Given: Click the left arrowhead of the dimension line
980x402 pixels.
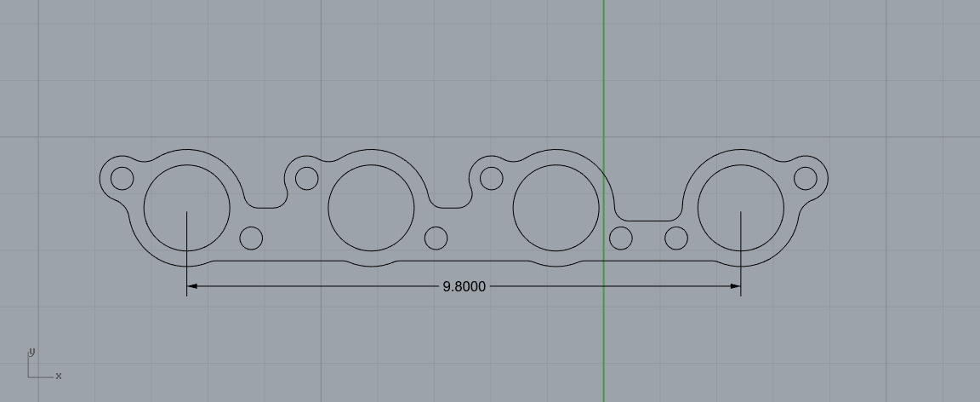Looking at the screenshot, I should pos(192,286).
